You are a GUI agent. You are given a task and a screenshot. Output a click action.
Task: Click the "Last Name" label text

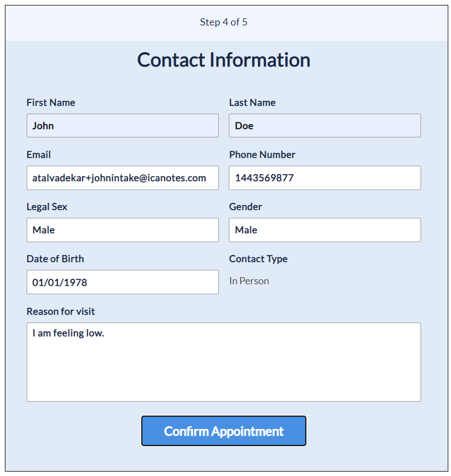(252, 103)
